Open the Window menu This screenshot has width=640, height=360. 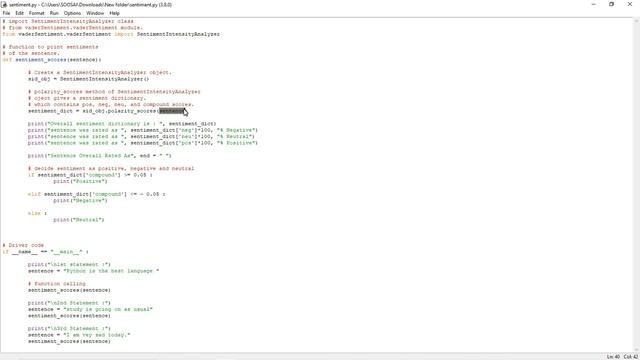tap(95, 13)
